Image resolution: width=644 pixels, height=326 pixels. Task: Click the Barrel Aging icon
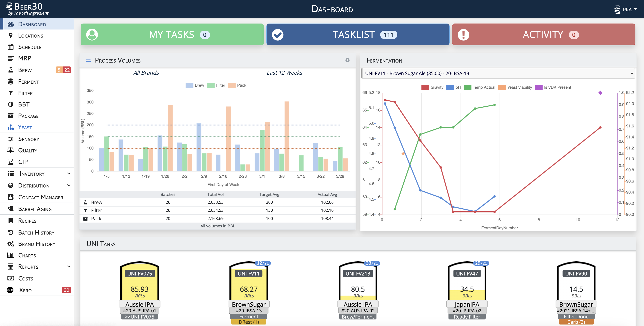click(x=10, y=209)
